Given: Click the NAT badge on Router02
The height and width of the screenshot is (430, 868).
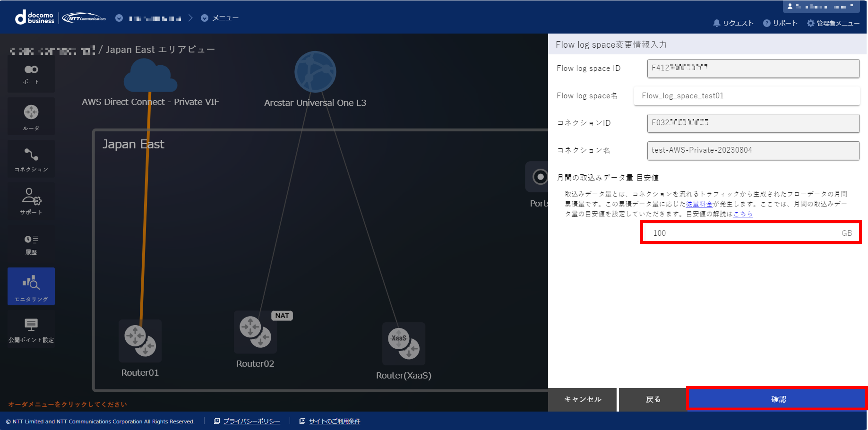Looking at the screenshot, I should click(x=282, y=316).
